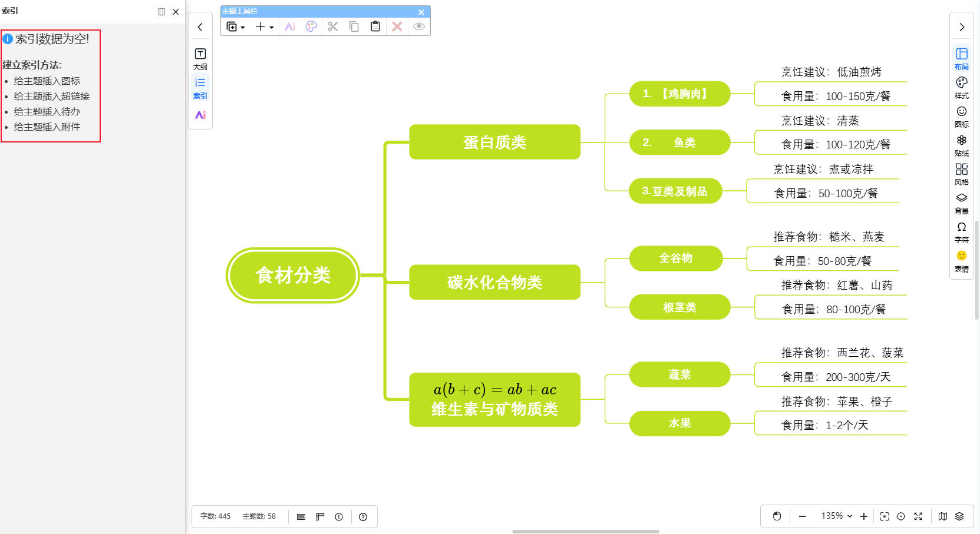Select the 蛋白质类 topic node
The width and height of the screenshot is (980, 534).
pos(494,142)
